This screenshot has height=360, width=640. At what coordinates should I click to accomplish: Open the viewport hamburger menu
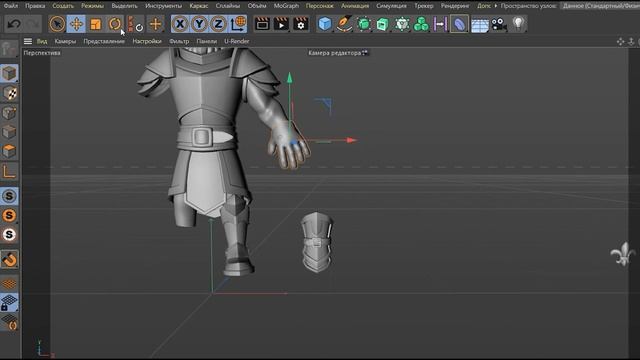click(x=28, y=41)
